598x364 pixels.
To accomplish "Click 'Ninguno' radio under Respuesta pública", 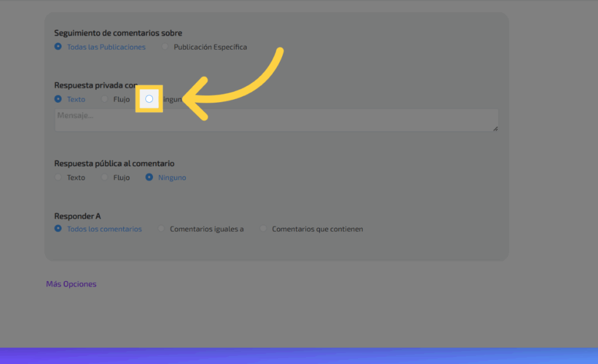I will pyautogui.click(x=149, y=177).
